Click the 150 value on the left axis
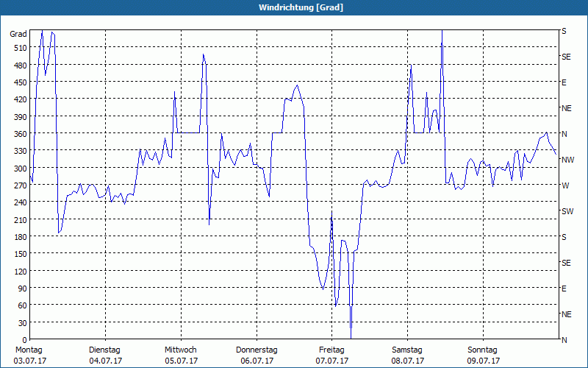This screenshot has width=588, height=368. (21, 254)
